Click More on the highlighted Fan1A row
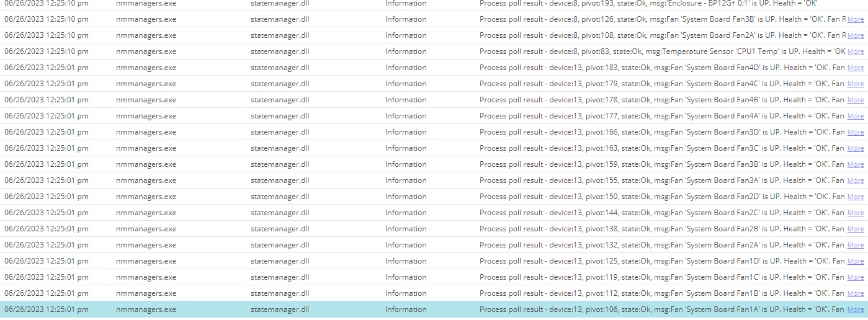868x320 pixels. (856, 309)
